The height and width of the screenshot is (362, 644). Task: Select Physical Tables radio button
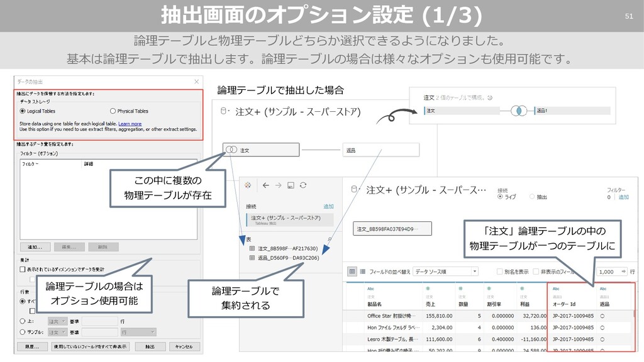[x=113, y=111]
